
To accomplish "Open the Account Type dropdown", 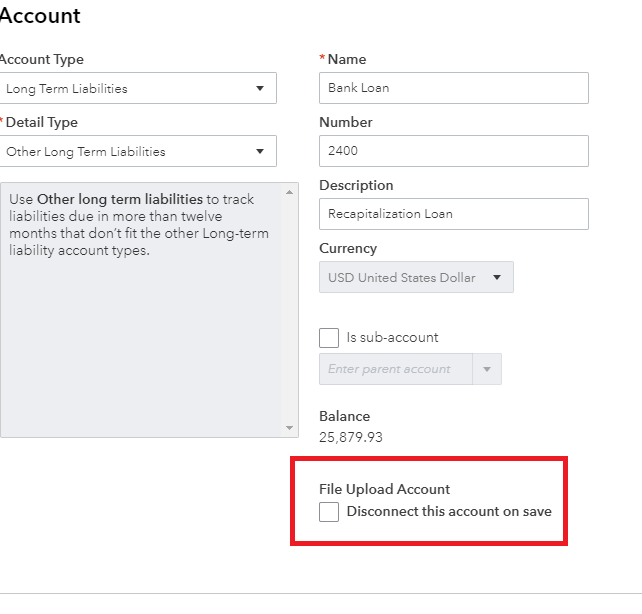I will 138,88.
